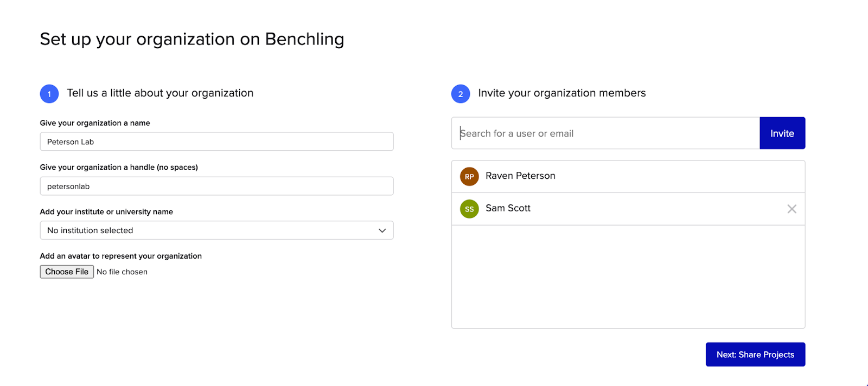Click the 'Give your organization a handle' label

coord(119,168)
